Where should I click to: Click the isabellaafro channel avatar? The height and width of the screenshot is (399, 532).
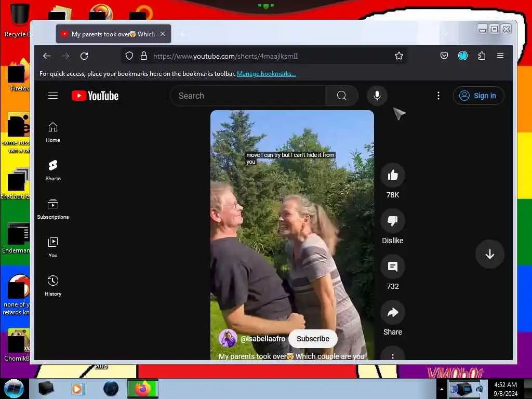pos(228,338)
